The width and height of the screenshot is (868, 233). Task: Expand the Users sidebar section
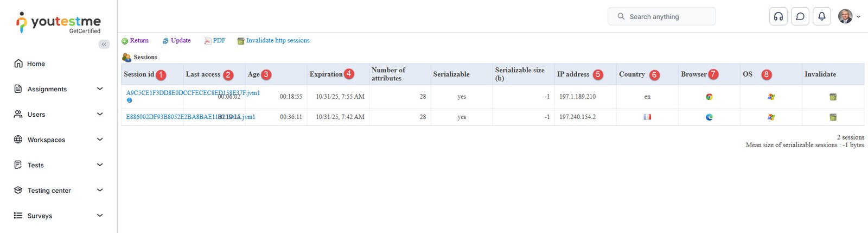pos(58,115)
